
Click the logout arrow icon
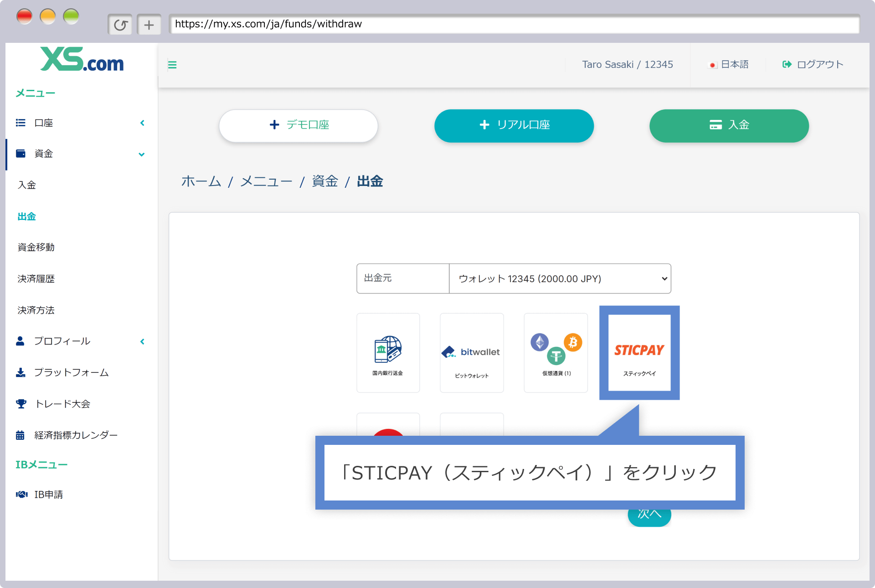[x=787, y=64]
